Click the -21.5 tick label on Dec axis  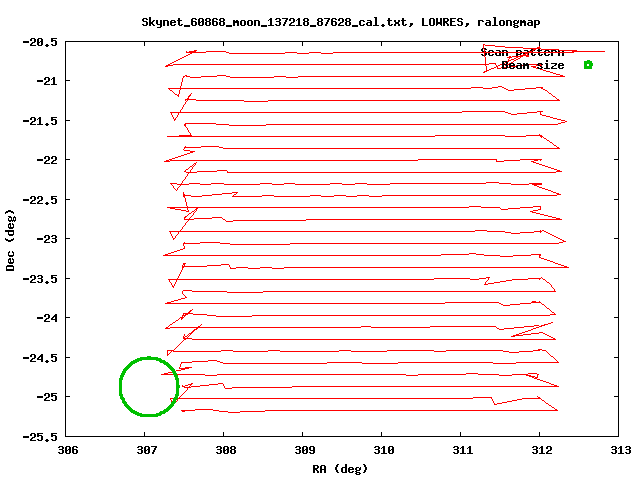pos(40,121)
